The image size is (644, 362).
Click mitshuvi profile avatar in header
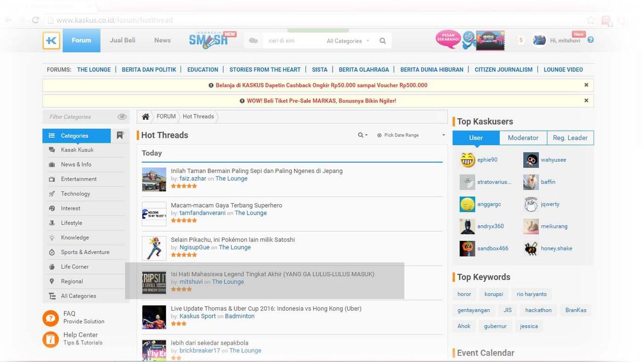[539, 40]
